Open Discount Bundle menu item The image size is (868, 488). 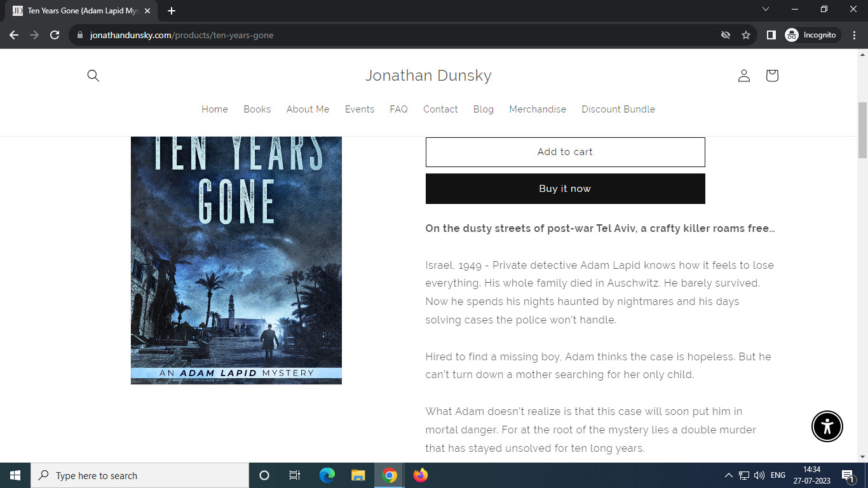point(618,109)
